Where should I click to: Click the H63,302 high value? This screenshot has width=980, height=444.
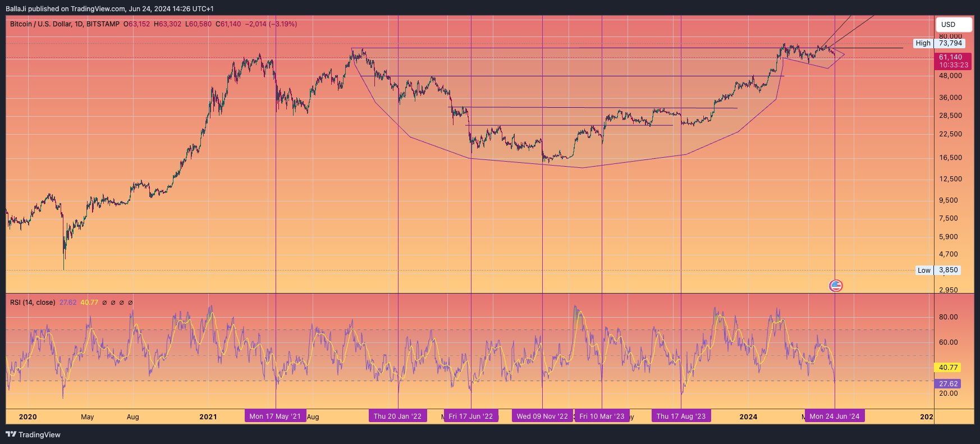[x=168, y=24]
